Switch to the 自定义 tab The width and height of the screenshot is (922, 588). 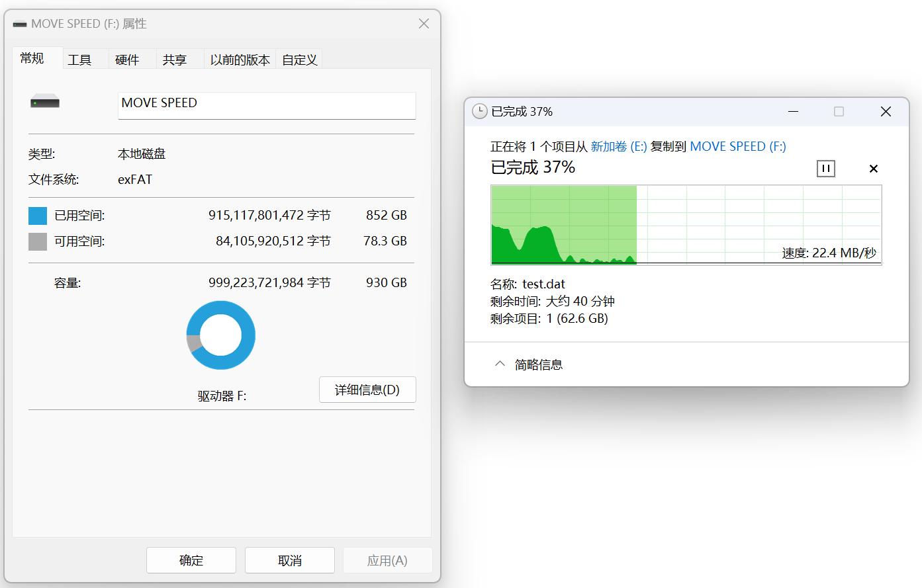pos(299,59)
